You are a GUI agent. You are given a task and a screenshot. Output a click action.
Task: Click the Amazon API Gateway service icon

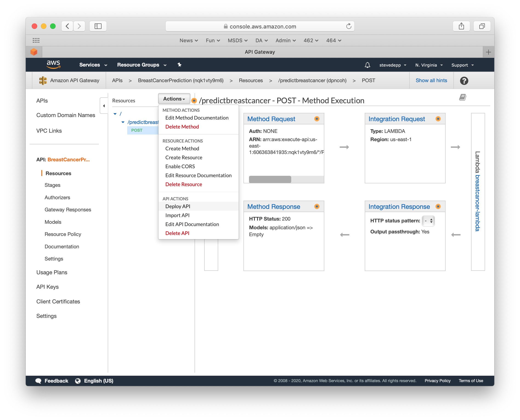tap(43, 81)
